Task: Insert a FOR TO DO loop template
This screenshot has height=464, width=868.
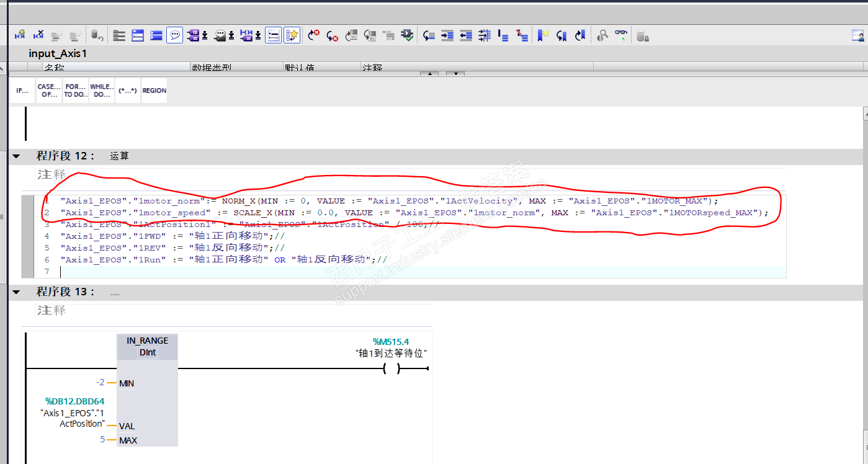Action: [76, 91]
